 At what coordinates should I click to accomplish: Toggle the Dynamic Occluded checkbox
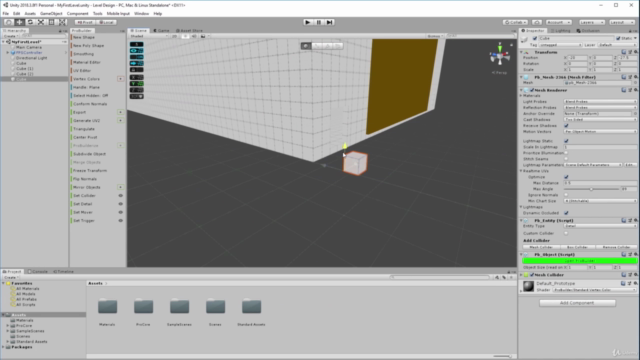coord(566,213)
